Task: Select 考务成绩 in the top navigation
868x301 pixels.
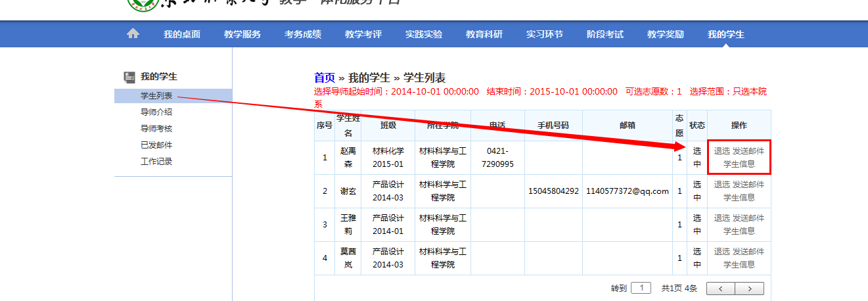Action: pyautogui.click(x=303, y=34)
